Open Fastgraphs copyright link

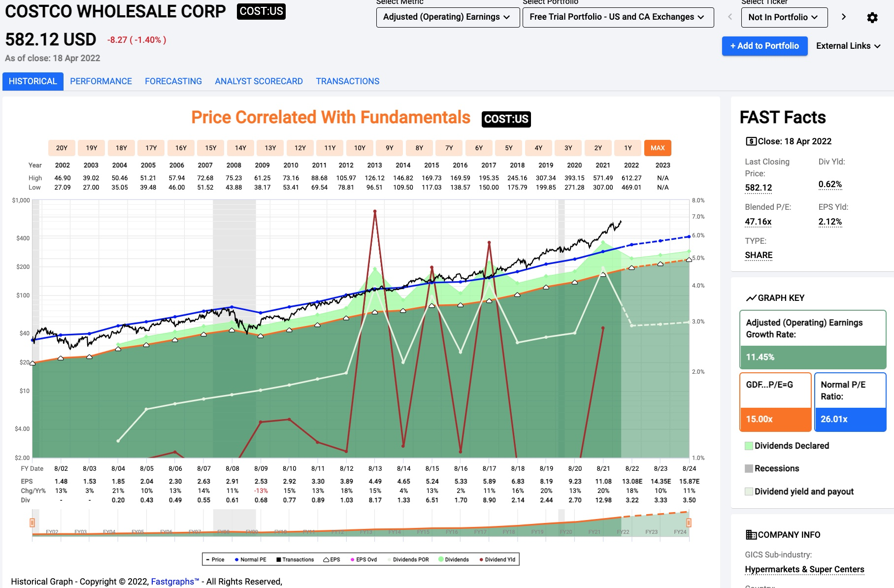[x=175, y=582]
